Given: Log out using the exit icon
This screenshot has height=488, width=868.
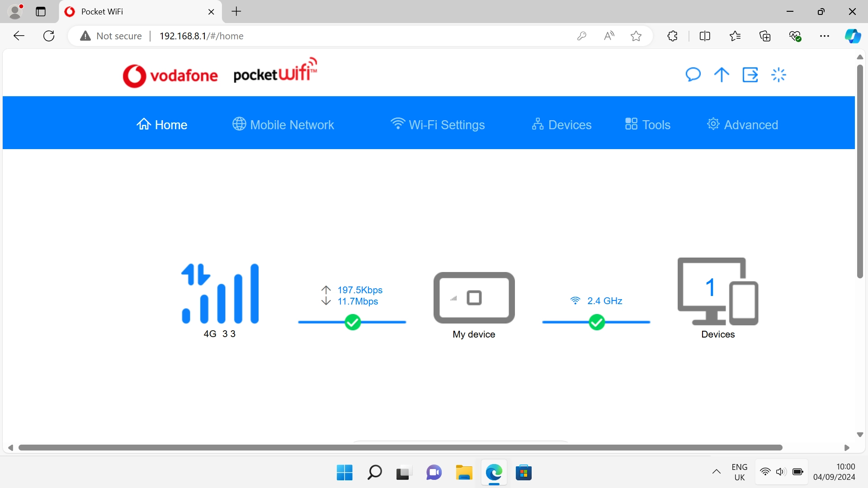Looking at the screenshot, I should pos(750,75).
